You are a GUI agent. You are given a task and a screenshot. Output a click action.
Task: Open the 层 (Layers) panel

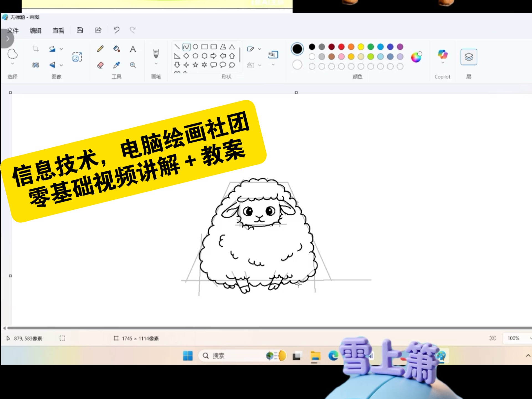(469, 56)
